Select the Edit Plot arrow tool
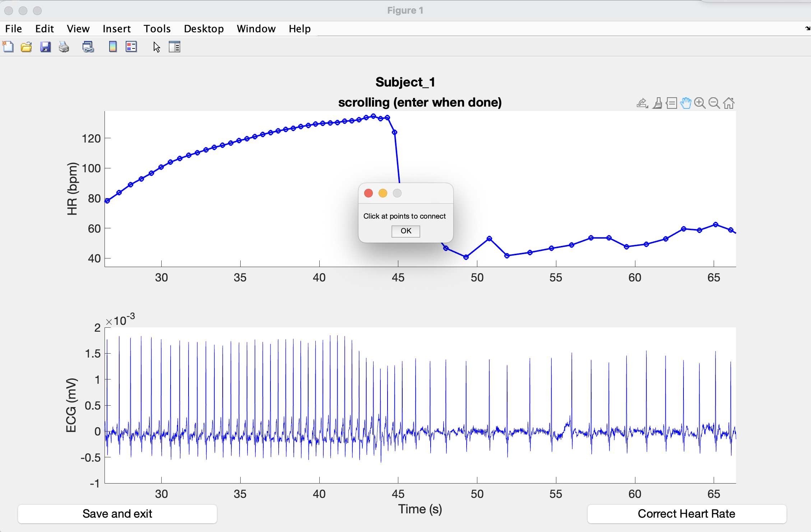Viewport: 811px width, 532px height. pos(156,47)
